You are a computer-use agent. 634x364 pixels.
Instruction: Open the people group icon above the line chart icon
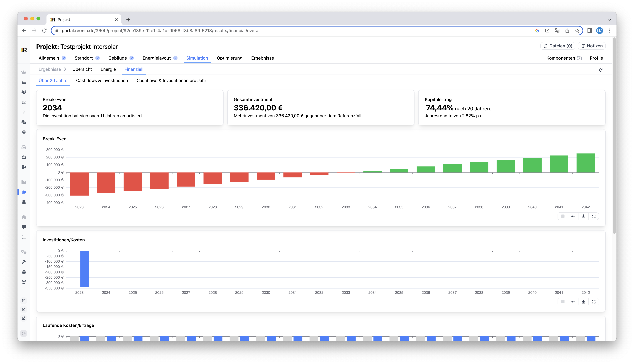(24, 92)
